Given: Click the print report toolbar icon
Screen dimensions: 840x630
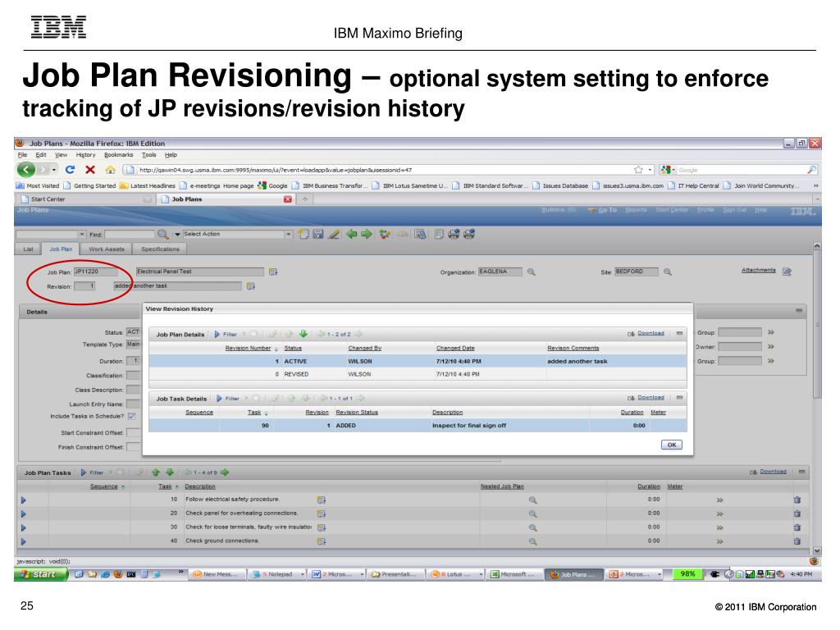Looking at the screenshot, I should (x=454, y=234).
